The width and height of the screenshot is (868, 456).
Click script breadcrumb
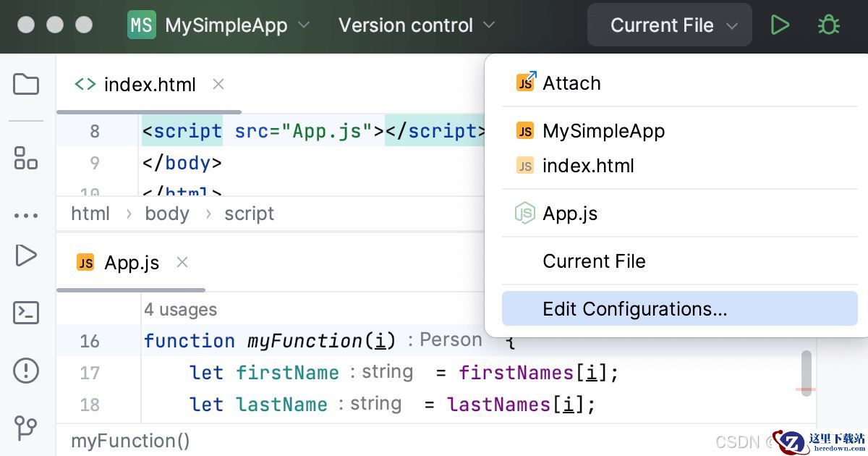250,214
